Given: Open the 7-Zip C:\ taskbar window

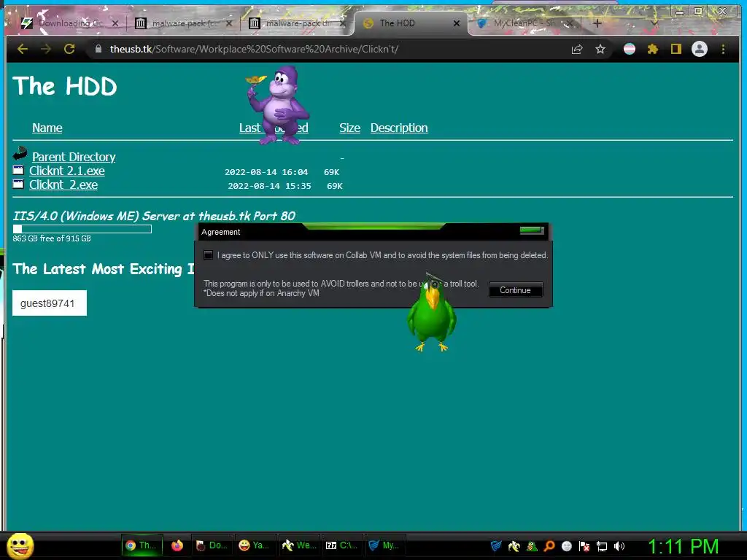Looking at the screenshot, I should click(341, 545).
